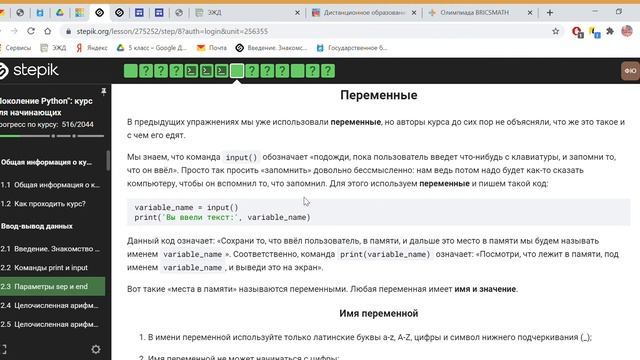Click the heading "Имя переменной"
This screenshot has width=640, height=360.
tap(379, 313)
